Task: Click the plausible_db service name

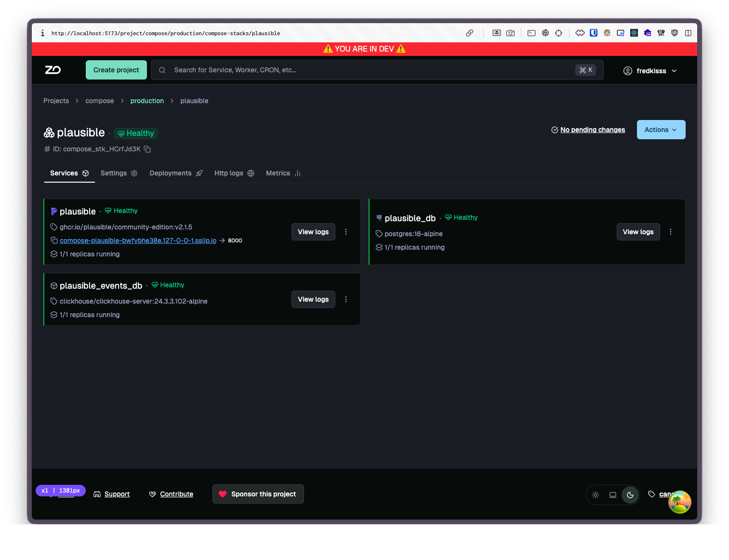Action: tap(410, 218)
